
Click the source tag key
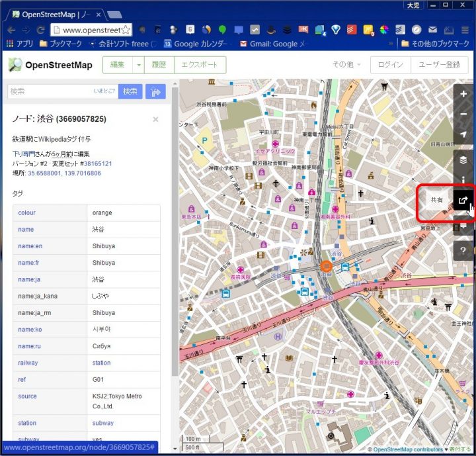[27, 396]
